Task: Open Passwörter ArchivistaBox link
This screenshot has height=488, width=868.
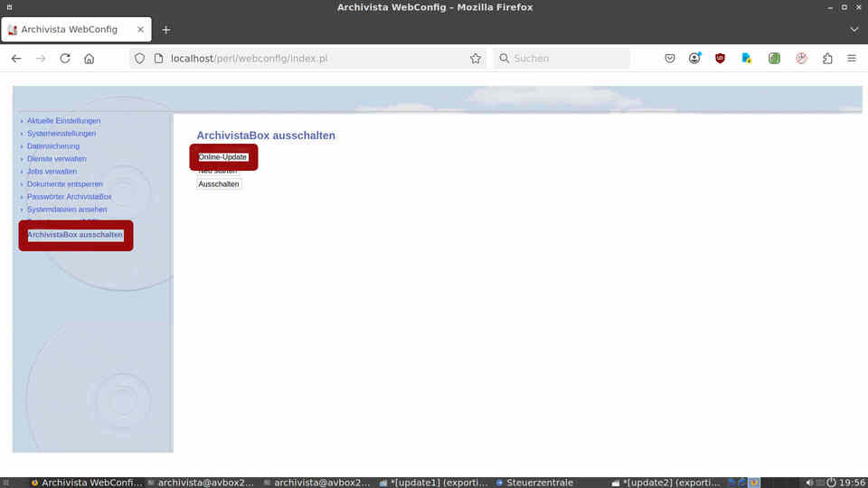Action: [x=70, y=197]
